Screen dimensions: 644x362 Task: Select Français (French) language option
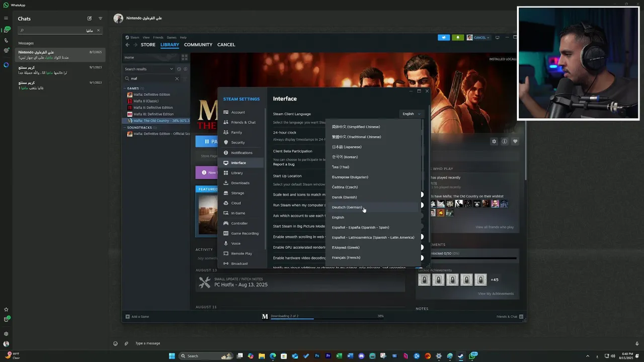coord(373,257)
